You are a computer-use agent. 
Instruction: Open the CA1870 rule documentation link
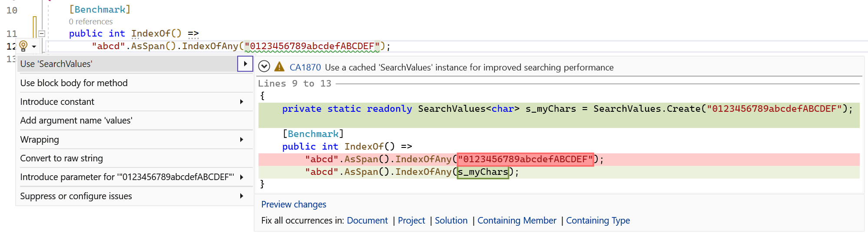pos(305,67)
